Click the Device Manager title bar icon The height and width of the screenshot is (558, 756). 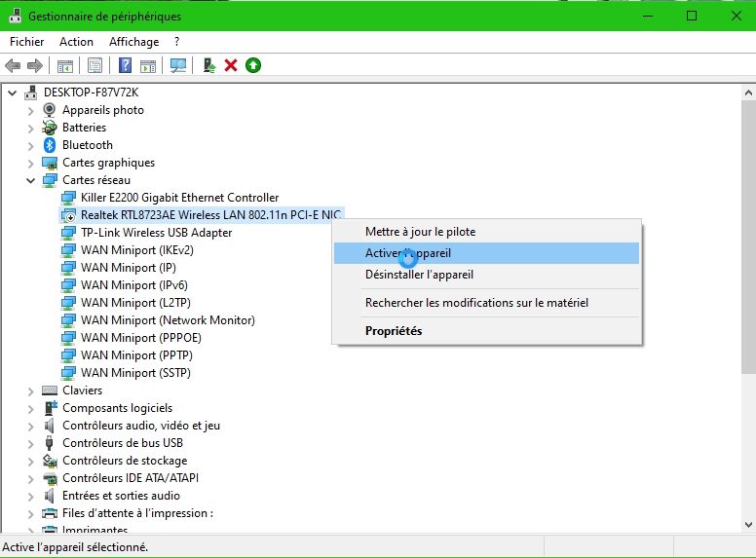[x=15, y=16]
